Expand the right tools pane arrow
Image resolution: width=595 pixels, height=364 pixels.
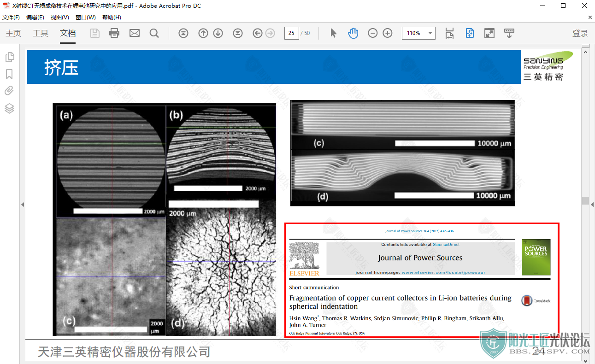[592, 204]
